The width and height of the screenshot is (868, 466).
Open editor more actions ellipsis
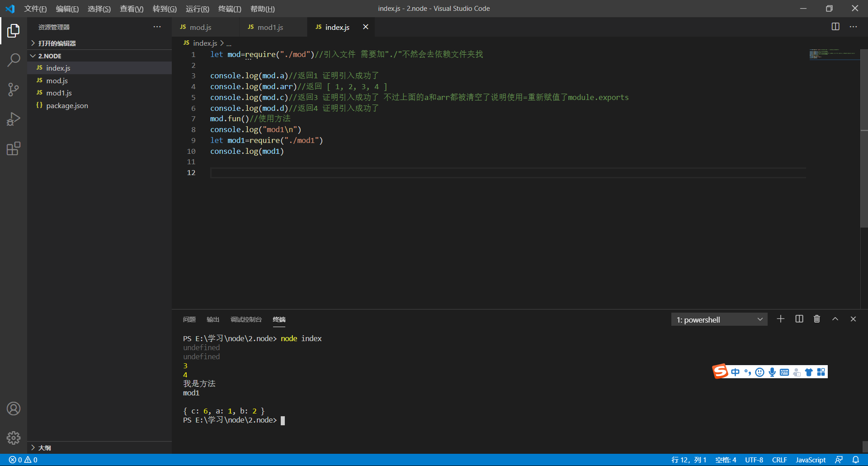(853, 27)
